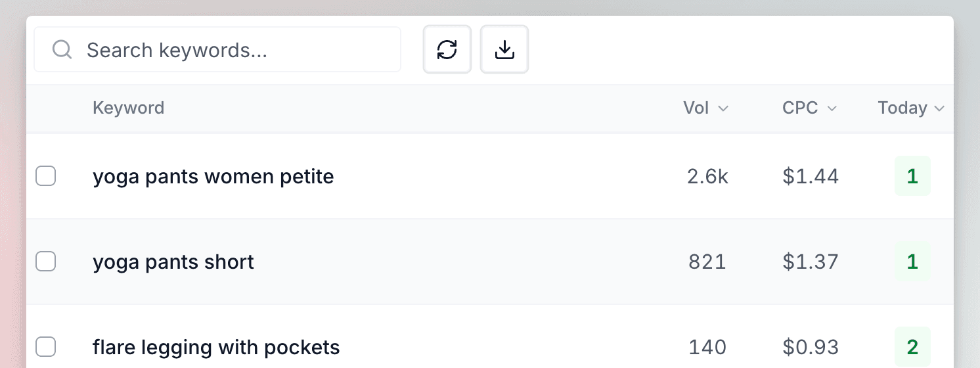Open flare legging with pockets keyword
Image resolution: width=980 pixels, height=368 pixels.
[x=216, y=346]
